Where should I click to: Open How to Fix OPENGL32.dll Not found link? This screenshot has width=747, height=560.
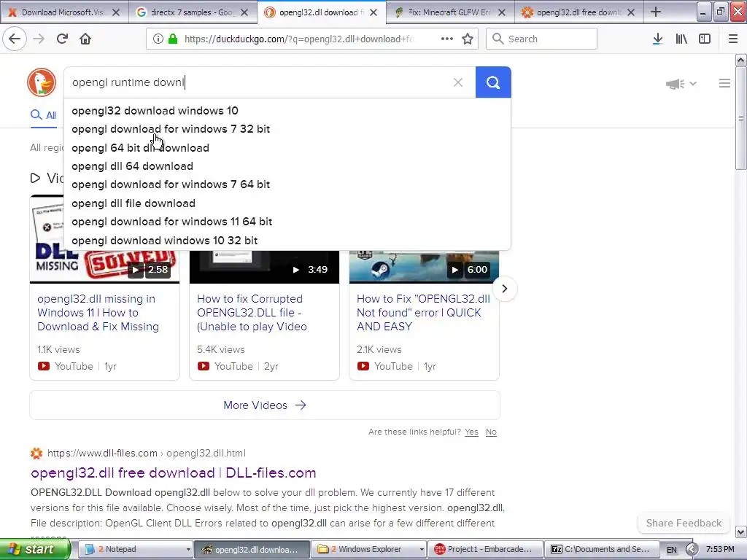click(423, 312)
